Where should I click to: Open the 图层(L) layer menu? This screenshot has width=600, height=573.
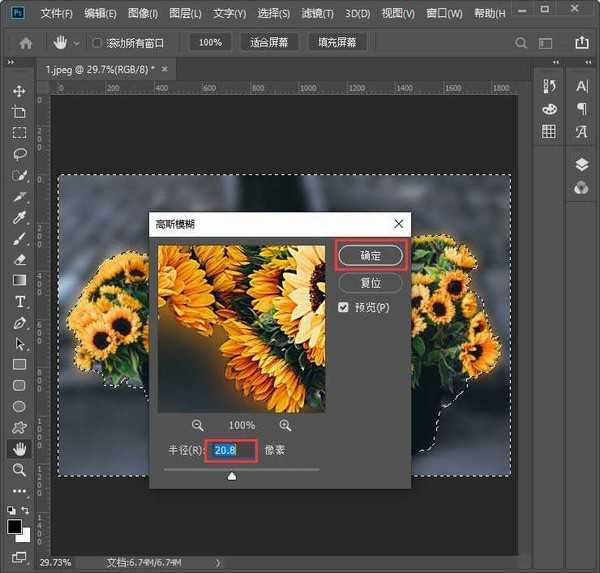(x=184, y=14)
